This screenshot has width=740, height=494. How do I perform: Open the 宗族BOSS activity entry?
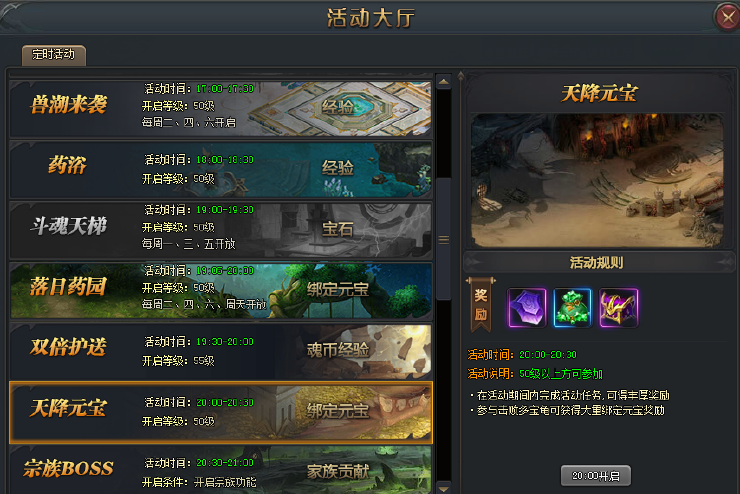[220, 470]
